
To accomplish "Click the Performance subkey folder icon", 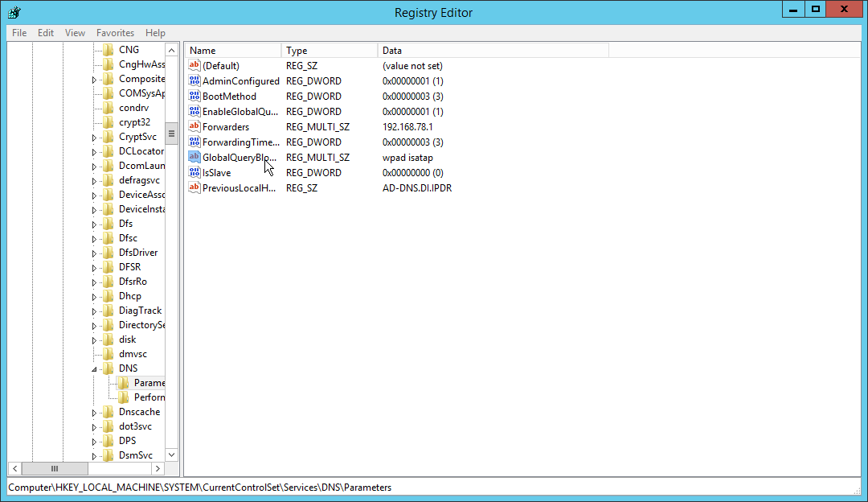I will point(124,397).
